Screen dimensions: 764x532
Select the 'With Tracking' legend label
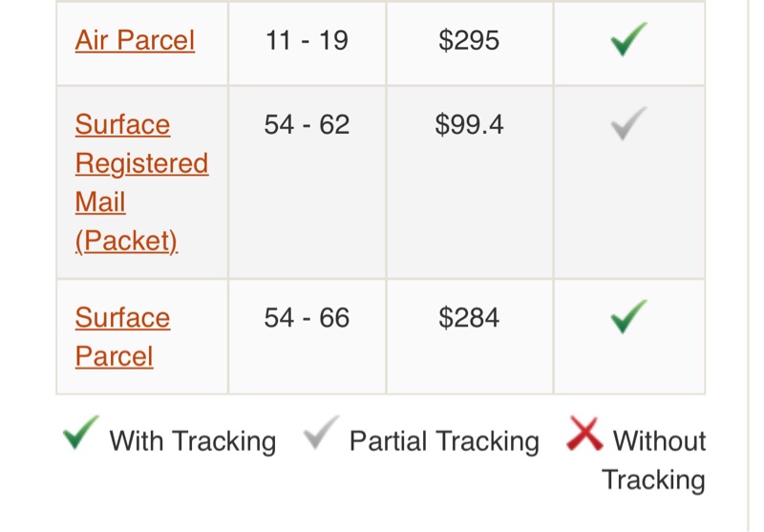point(192,441)
